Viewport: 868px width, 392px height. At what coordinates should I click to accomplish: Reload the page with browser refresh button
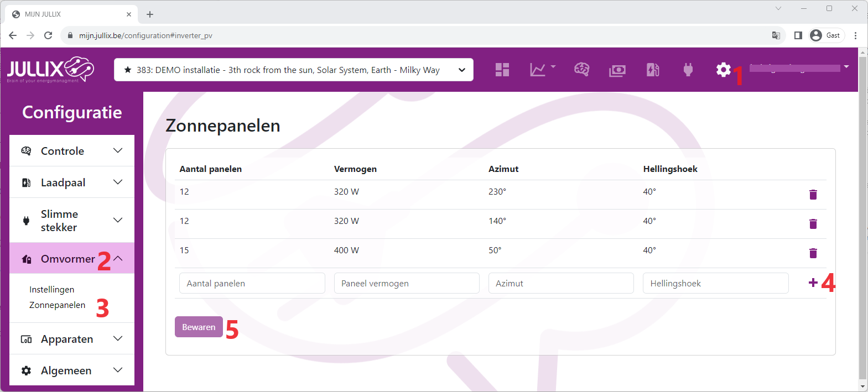48,35
